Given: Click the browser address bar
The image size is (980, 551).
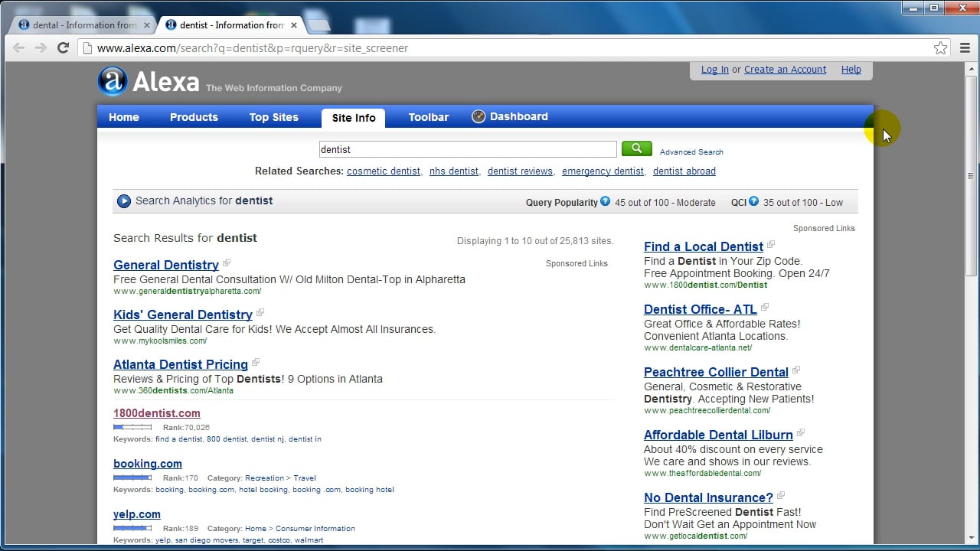Looking at the screenshot, I should [505, 48].
